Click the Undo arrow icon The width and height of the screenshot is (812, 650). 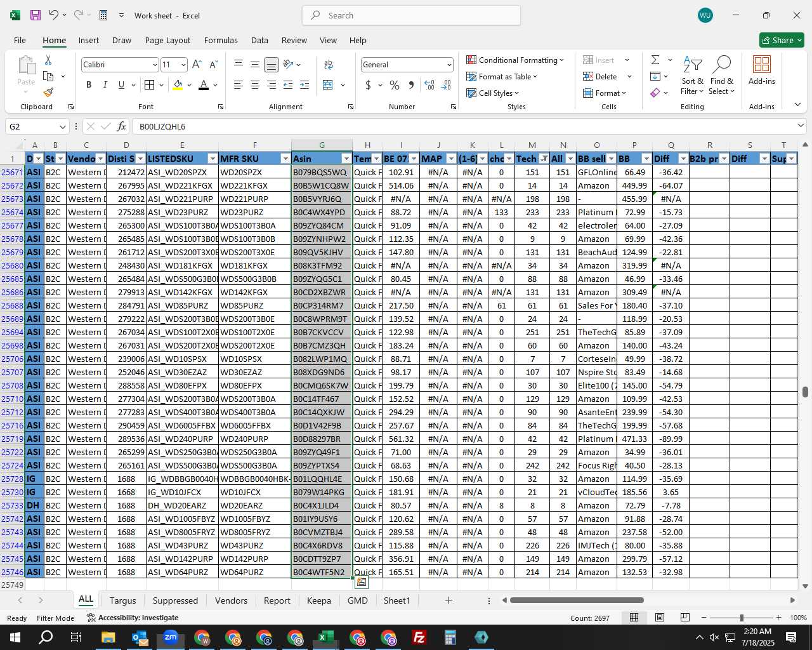tap(54, 15)
